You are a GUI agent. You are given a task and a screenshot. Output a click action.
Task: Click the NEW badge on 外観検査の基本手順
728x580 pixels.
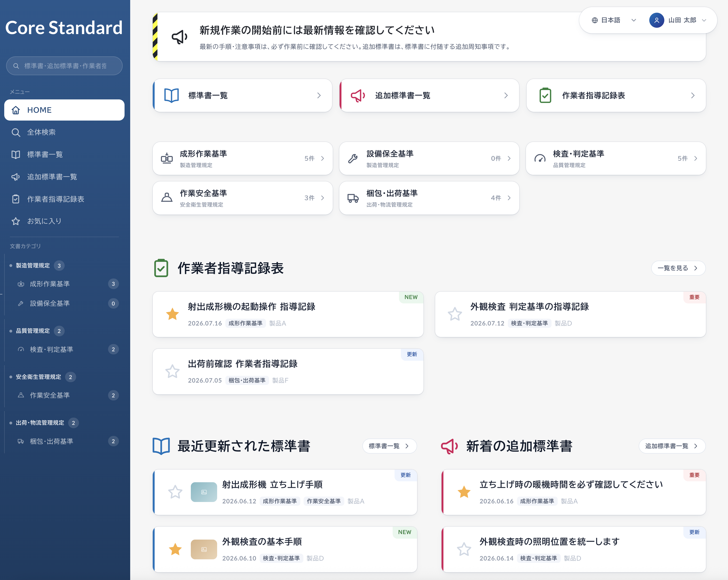click(405, 532)
